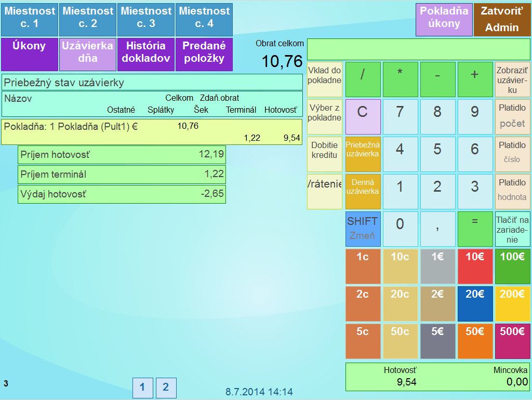Open the Pokladňa úkony menu

pos(444,20)
